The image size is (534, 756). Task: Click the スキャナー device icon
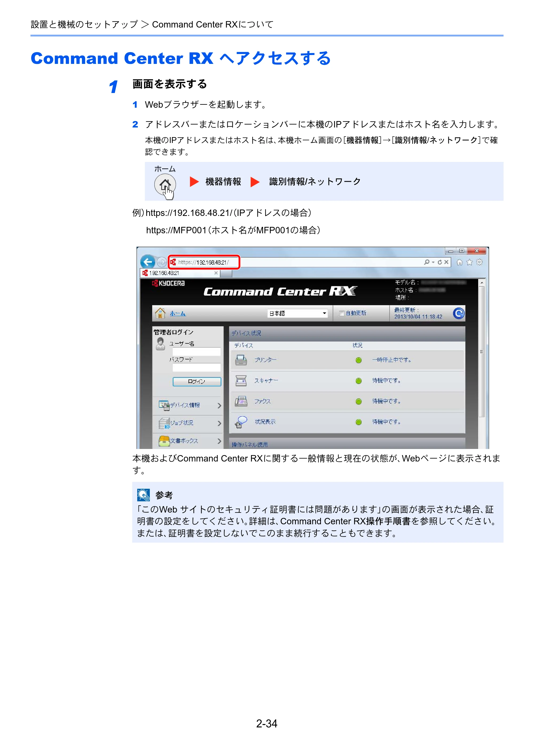[x=241, y=381]
